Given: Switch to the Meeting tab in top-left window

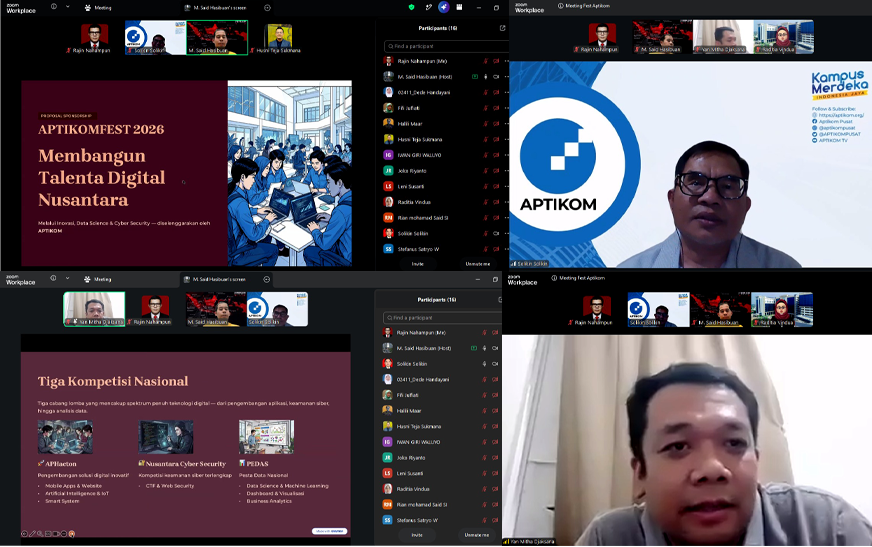Looking at the screenshot, I should [98, 8].
